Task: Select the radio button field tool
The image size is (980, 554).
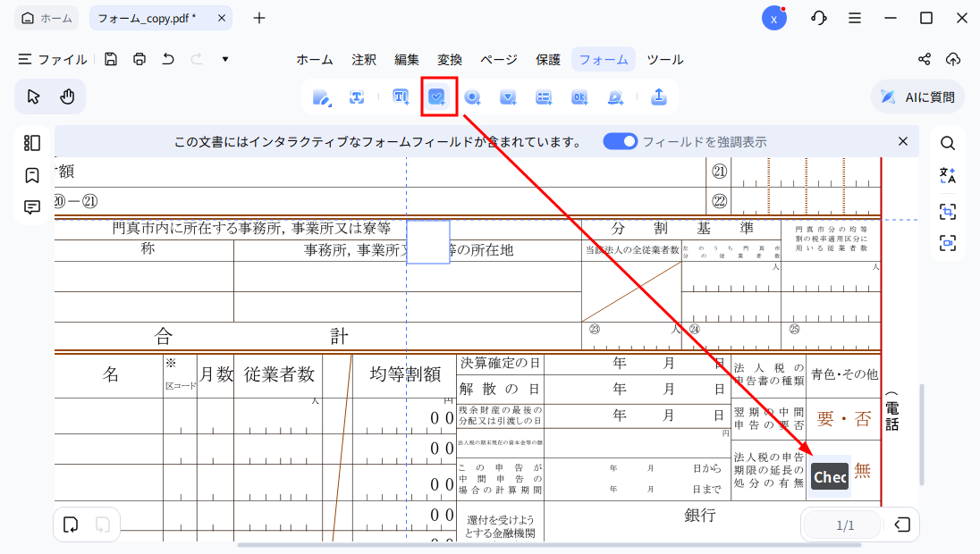Action: [473, 97]
